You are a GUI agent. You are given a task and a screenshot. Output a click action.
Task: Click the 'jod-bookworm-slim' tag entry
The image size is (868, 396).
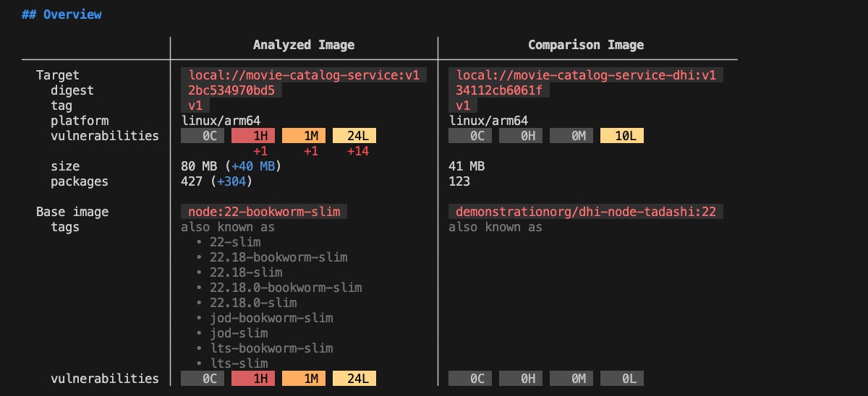click(x=271, y=318)
